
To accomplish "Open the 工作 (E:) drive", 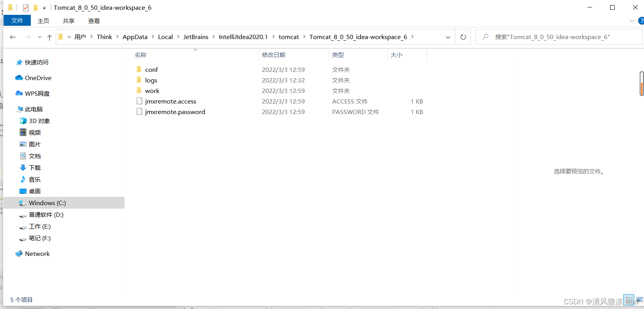I will 40,227.
